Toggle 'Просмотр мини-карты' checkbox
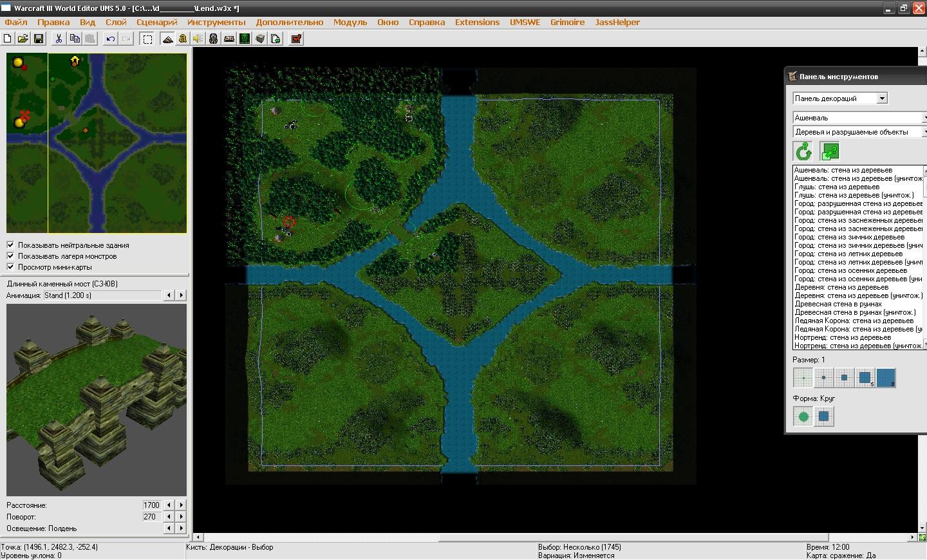Screen dimensions: 927x560 [10, 267]
